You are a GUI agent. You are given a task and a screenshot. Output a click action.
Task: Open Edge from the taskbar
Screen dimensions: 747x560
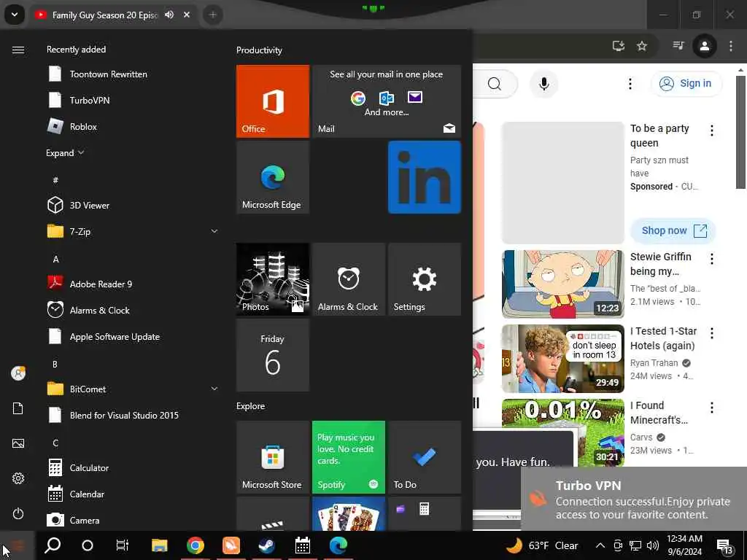coord(338,545)
